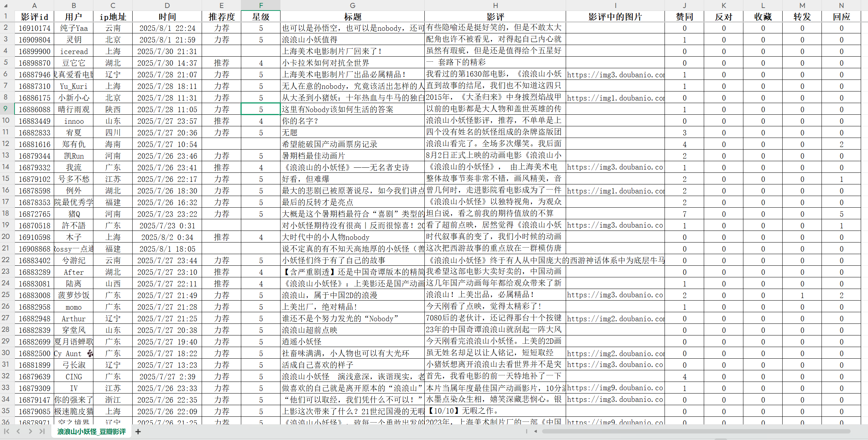Select column I header
Screen dimensions: 868x440
[x=615, y=5]
